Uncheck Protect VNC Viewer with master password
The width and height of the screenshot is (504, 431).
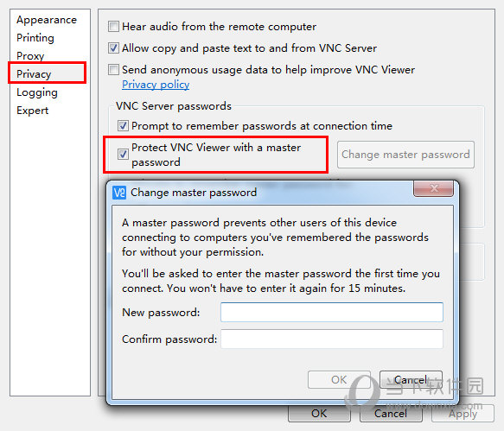pyautogui.click(x=123, y=154)
